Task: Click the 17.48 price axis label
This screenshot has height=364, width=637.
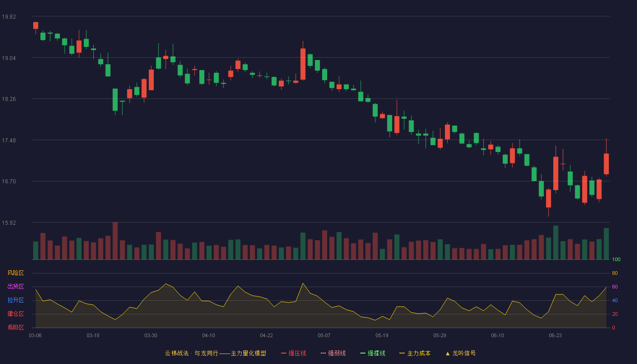Action: point(9,141)
